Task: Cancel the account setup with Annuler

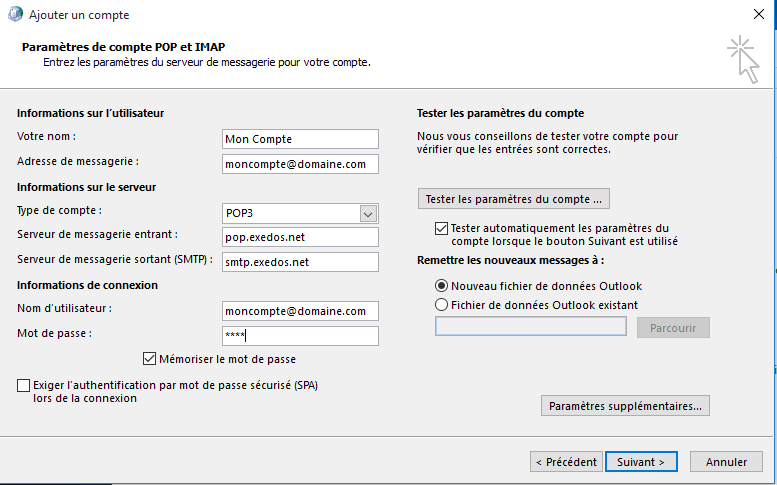Action: (x=726, y=462)
